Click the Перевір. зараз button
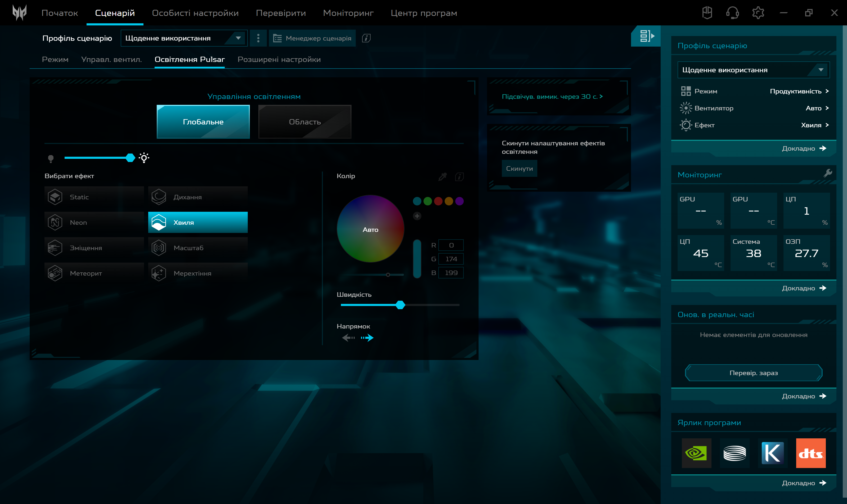Image resolution: width=847 pixels, height=504 pixels. (753, 372)
